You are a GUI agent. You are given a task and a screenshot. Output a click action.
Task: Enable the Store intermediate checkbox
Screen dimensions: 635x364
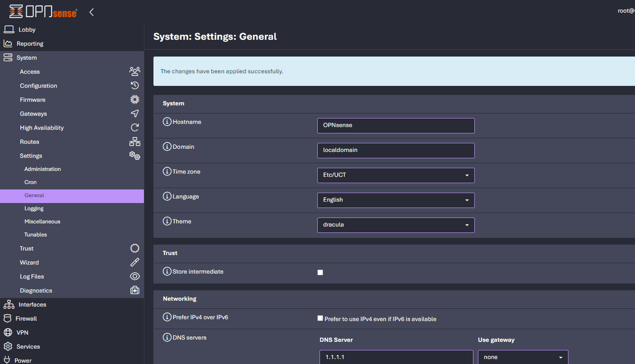click(x=320, y=272)
